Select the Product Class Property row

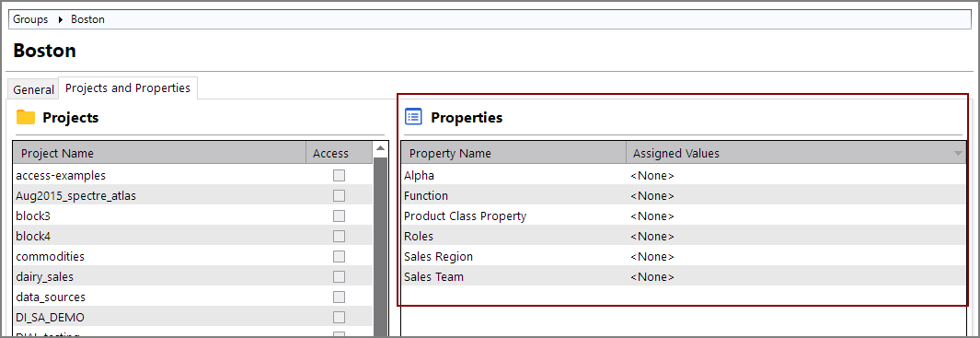(684, 216)
